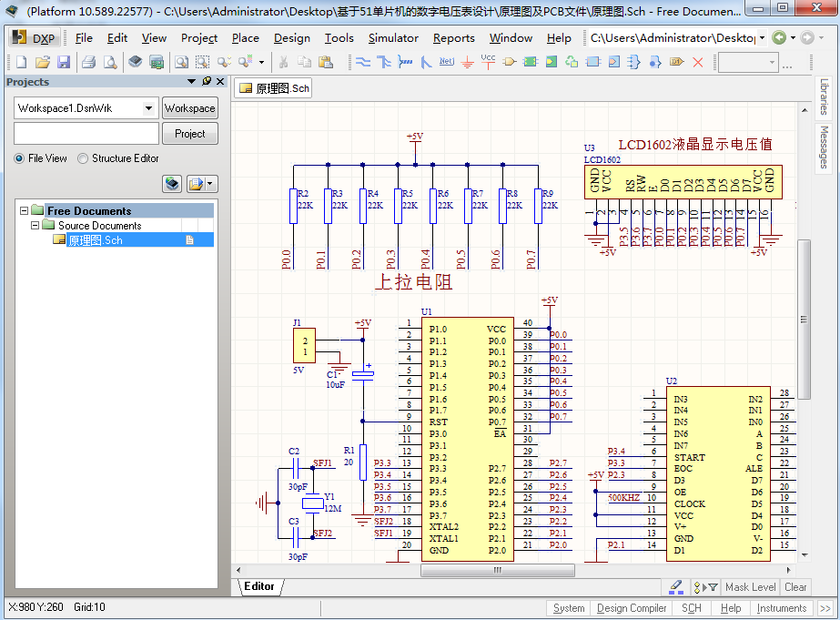Click the Print document icon
The width and height of the screenshot is (840, 620).
[x=89, y=62]
